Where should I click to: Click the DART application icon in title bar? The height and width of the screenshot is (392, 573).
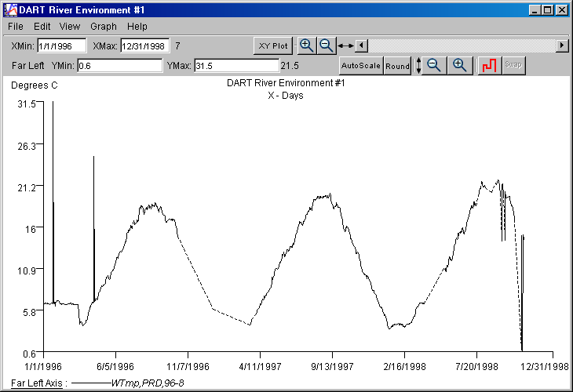[x=9, y=9]
